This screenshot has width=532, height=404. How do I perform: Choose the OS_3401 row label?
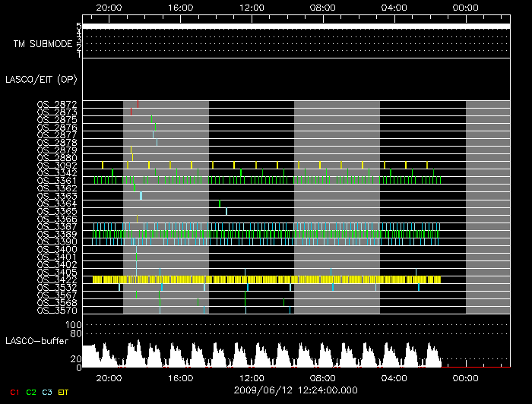click(57, 257)
